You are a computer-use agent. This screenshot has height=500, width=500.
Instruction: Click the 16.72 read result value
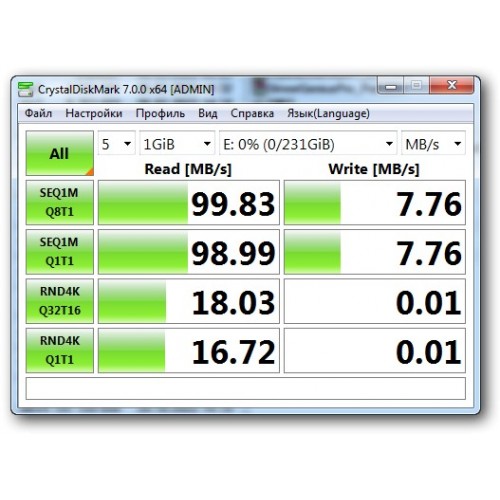233,352
